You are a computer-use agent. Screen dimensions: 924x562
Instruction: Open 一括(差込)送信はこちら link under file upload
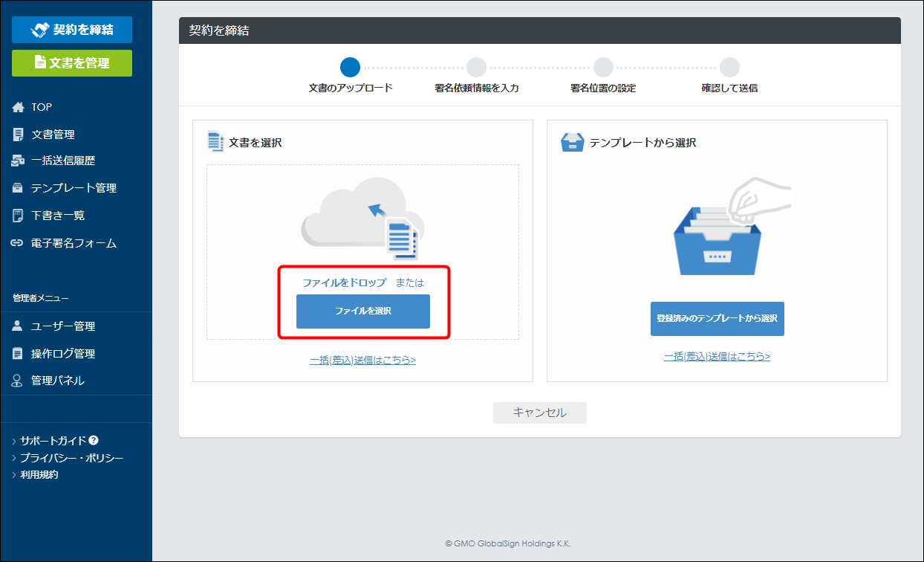tap(362, 360)
